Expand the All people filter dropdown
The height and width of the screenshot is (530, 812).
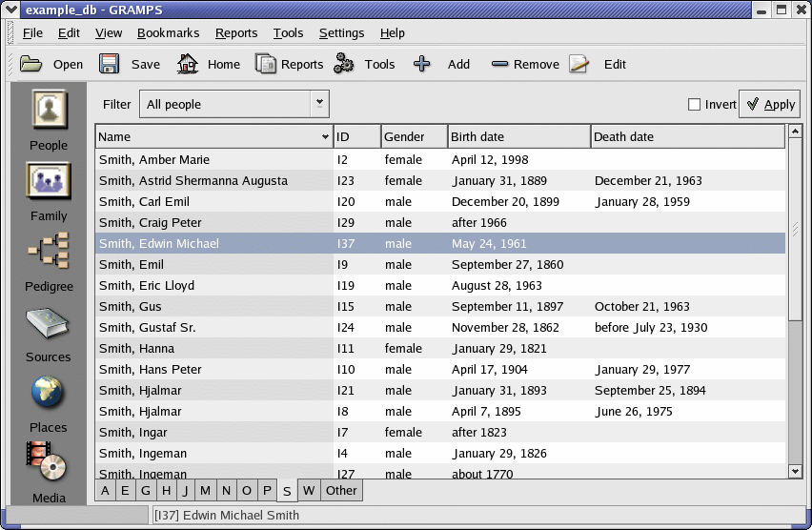tap(319, 103)
